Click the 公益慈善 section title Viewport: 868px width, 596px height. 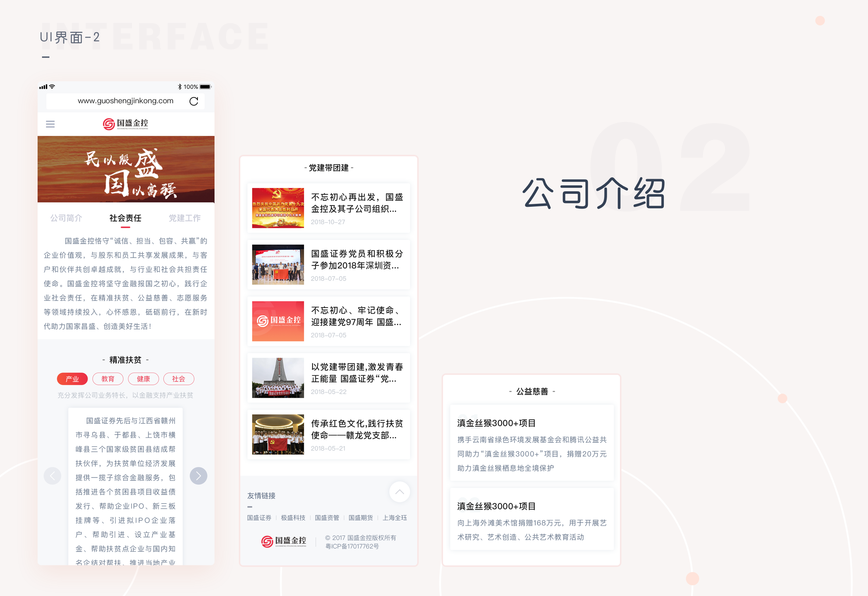coord(532,391)
